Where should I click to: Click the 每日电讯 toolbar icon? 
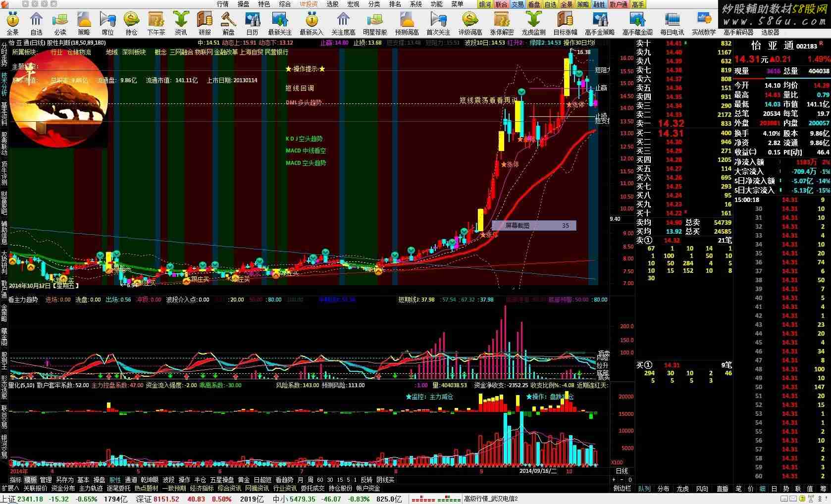coord(672,23)
